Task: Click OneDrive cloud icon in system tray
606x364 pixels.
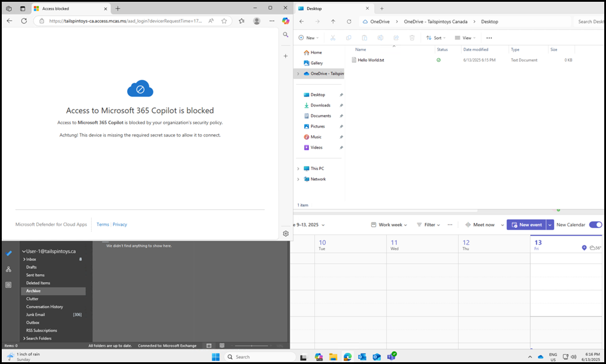Action: pyautogui.click(x=541, y=357)
